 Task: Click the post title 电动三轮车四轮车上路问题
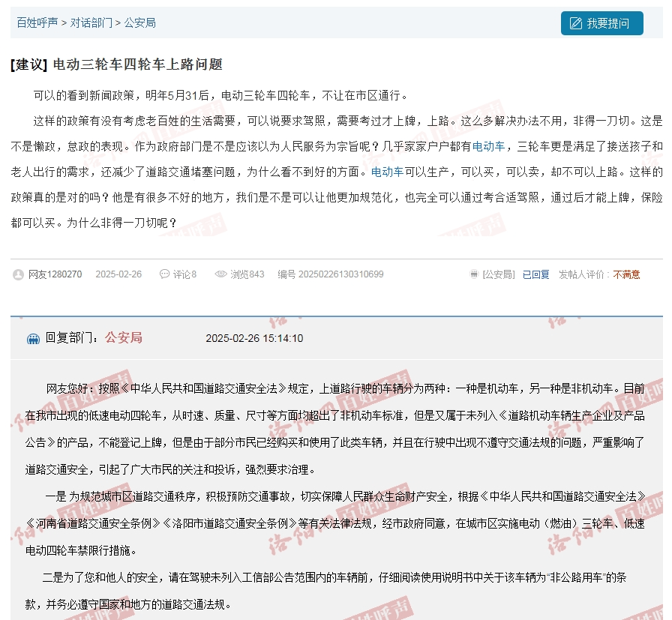coord(137,64)
